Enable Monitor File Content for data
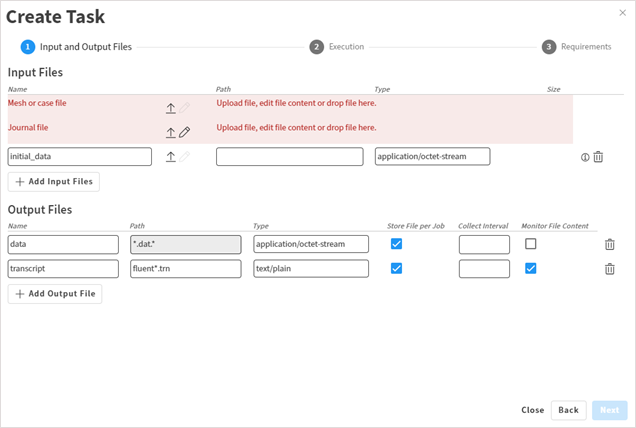Image resolution: width=636 pixels, height=428 pixels. tap(531, 244)
